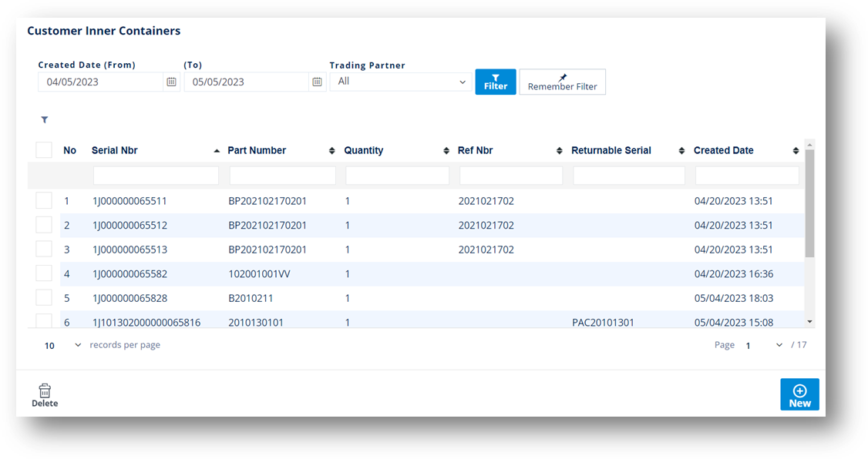Click the Returnable Serial filter input field
The width and height of the screenshot is (868, 459).
629,176
